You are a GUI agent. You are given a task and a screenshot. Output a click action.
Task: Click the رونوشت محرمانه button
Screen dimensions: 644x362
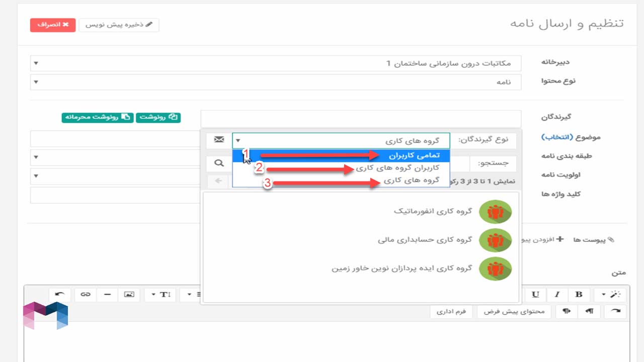pos(98,117)
